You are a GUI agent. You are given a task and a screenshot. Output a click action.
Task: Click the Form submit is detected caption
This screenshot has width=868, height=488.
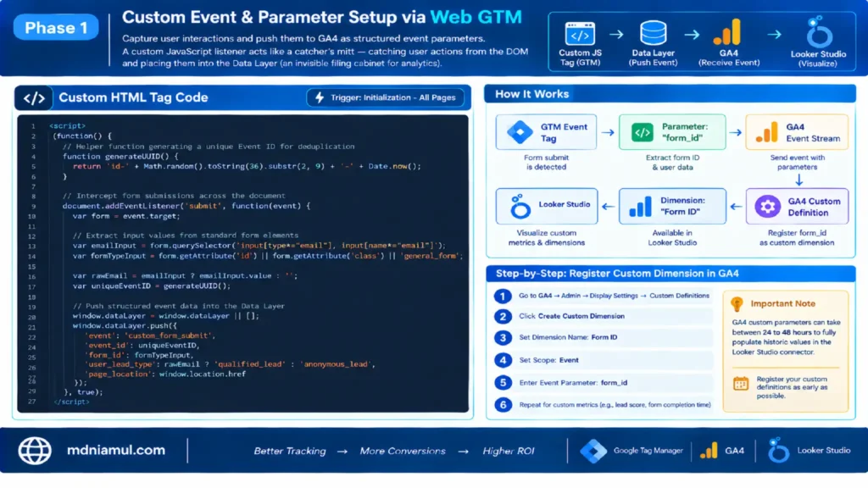(x=547, y=163)
